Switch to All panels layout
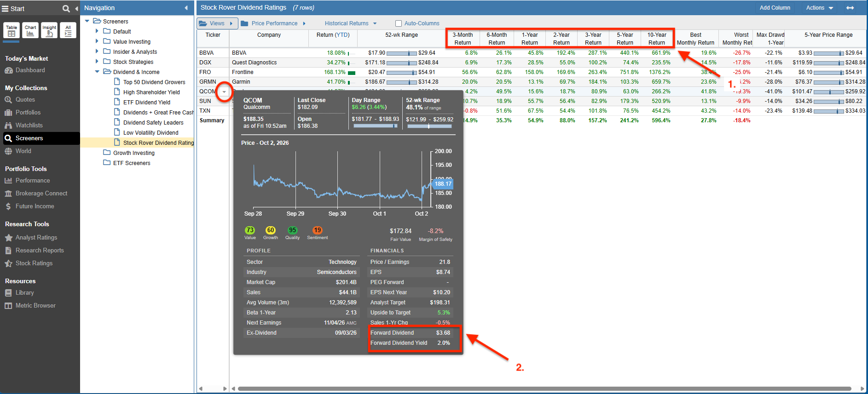 (68, 31)
